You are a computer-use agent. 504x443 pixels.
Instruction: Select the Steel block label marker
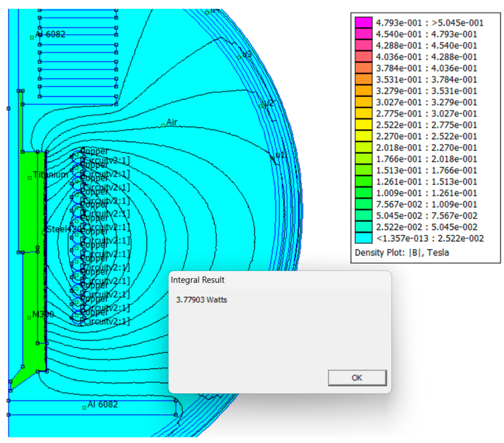pos(43,232)
